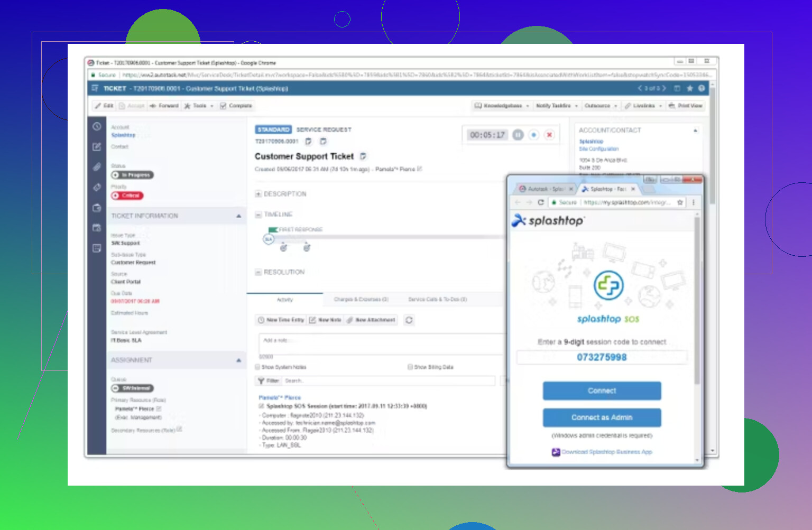This screenshot has width=812, height=530.
Task: Expand the DESCRIPTION section
Action: pos(259,194)
